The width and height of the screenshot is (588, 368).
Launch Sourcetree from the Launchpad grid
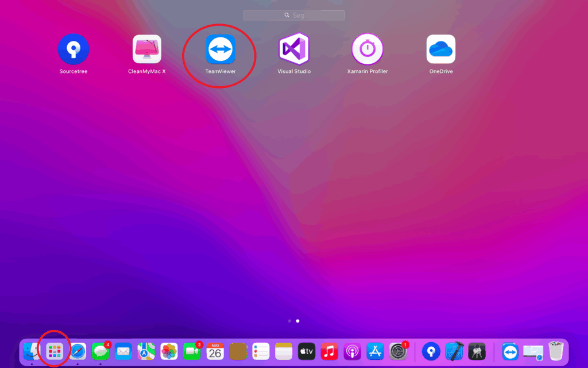coord(73,49)
